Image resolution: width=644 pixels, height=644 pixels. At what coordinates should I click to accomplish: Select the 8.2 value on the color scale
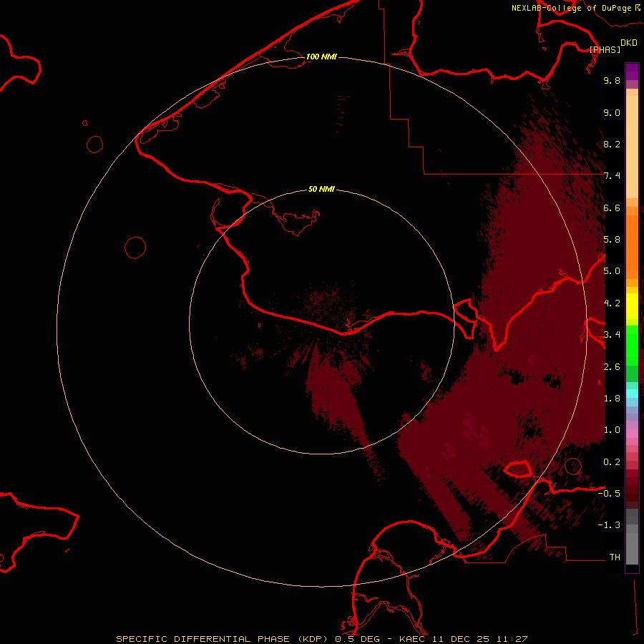pyautogui.click(x=612, y=144)
